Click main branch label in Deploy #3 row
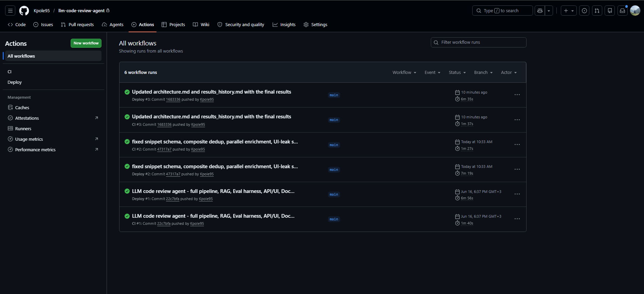Screen dimensions: 644x294 pyautogui.click(x=334, y=95)
